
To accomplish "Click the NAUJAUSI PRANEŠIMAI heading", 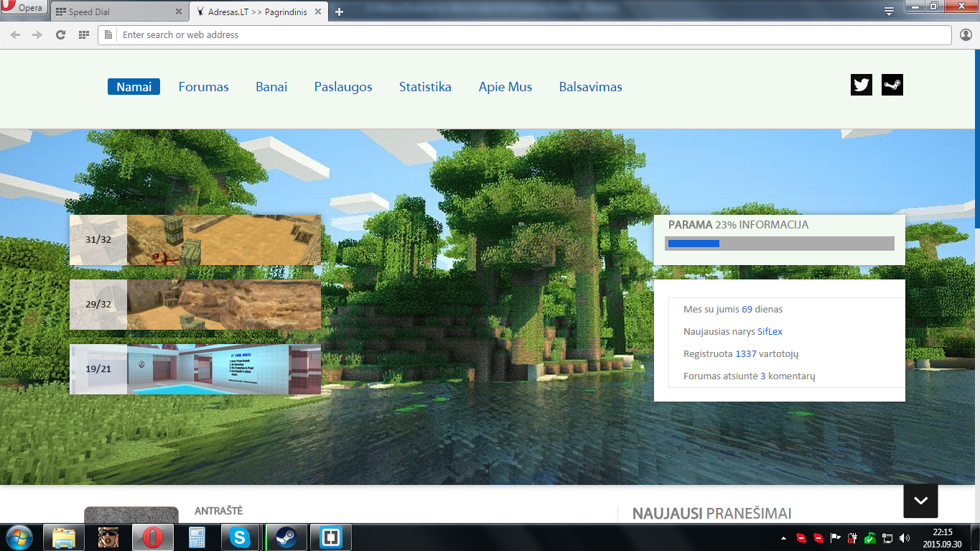I will point(711,514).
